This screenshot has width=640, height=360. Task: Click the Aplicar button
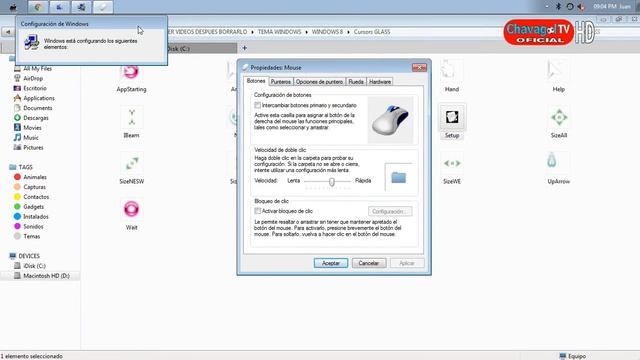407,263
